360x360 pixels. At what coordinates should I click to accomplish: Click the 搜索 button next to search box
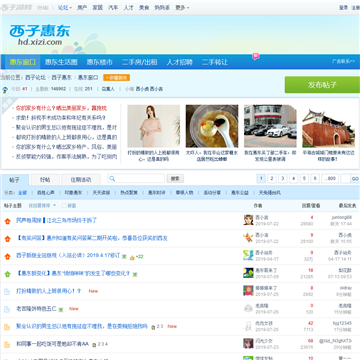point(175,179)
